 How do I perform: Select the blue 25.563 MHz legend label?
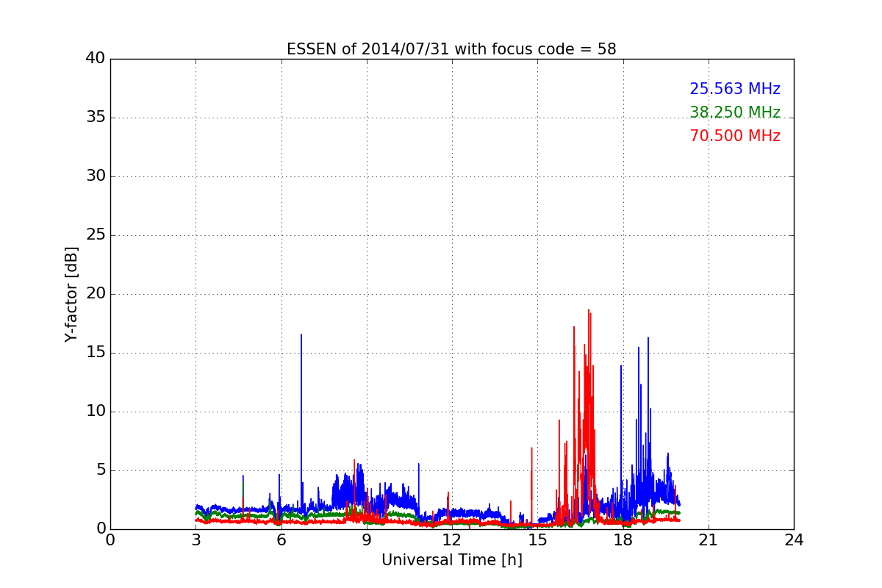point(735,89)
